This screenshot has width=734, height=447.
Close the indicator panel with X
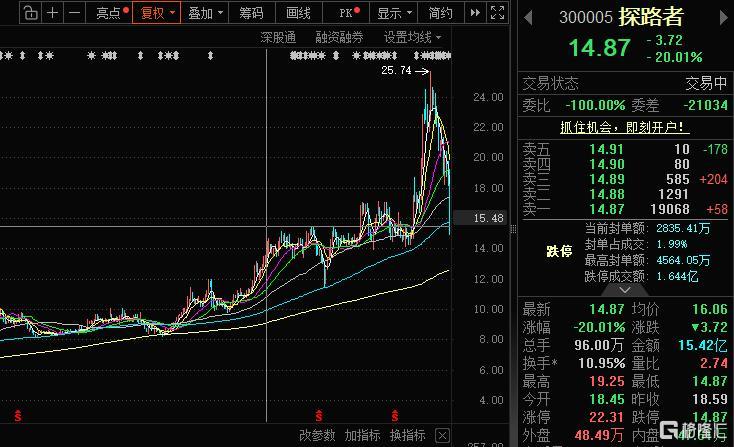(x=442, y=436)
